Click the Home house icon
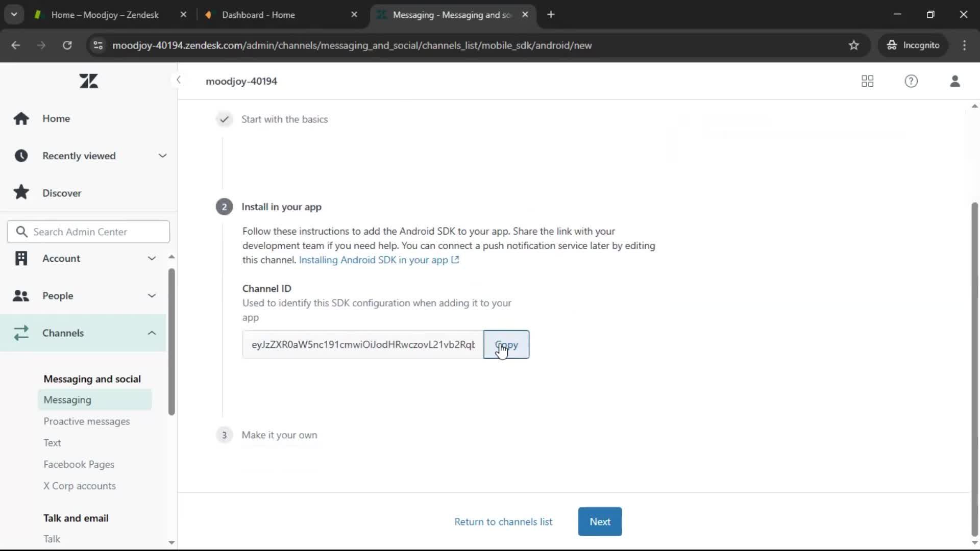Viewport: 980px width, 551px height. 21,118
